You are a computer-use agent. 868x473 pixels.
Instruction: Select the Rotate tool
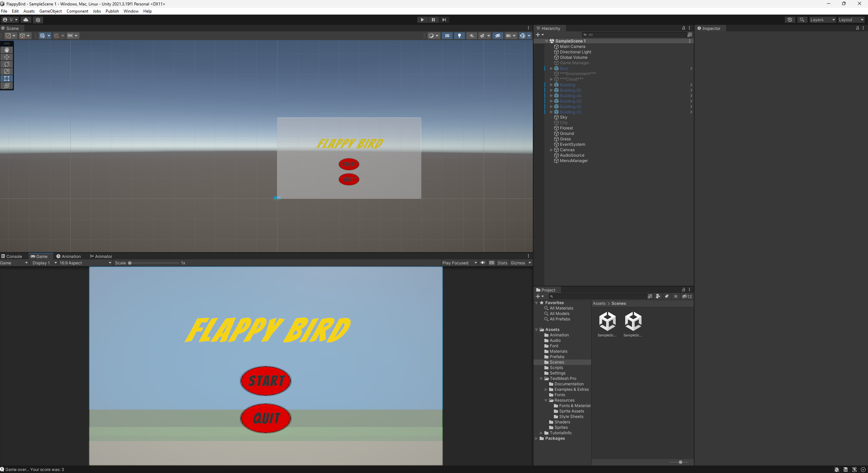coord(7,64)
